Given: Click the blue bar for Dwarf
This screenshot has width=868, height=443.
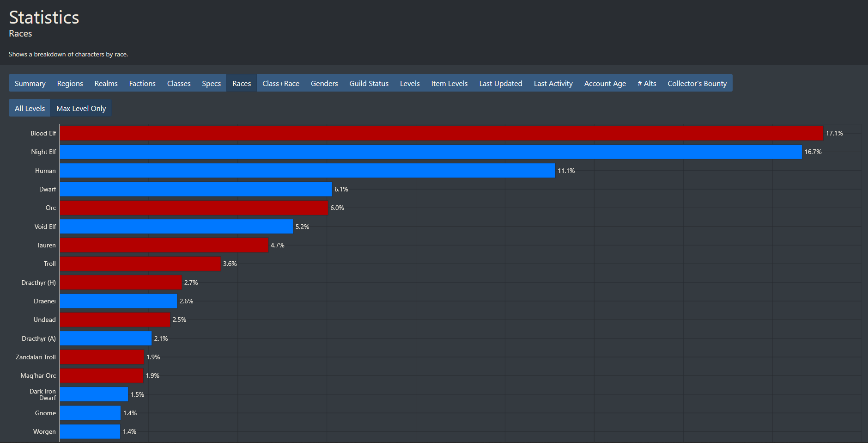Looking at the screenshot, I should pos(196,189).
